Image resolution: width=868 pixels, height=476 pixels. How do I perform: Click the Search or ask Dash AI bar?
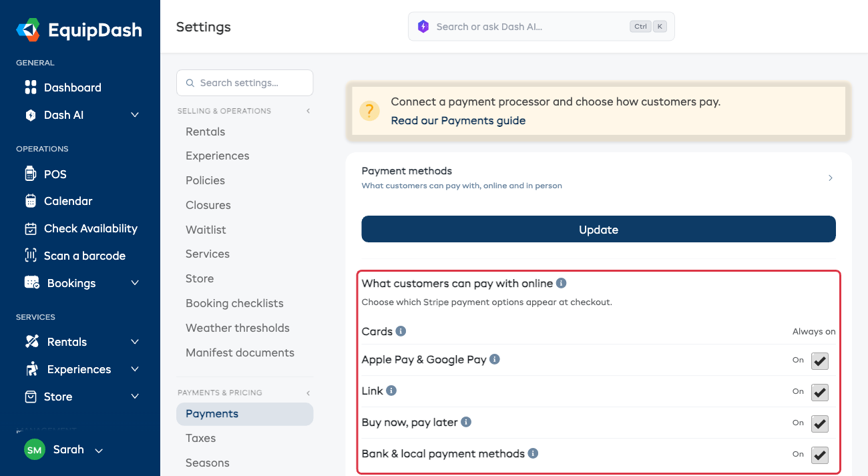pyautogui.click(x=541, y=27)
